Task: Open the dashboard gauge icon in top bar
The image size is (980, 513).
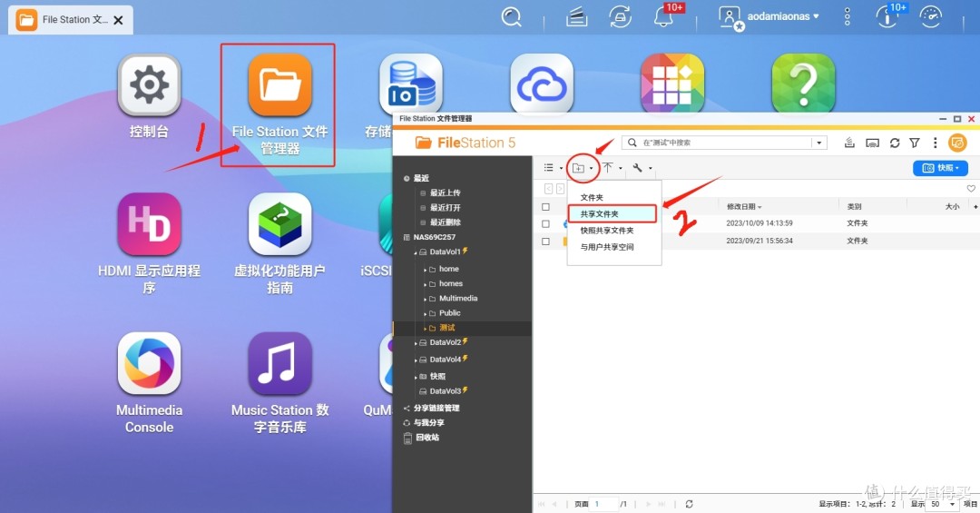Action: point(931,17)
